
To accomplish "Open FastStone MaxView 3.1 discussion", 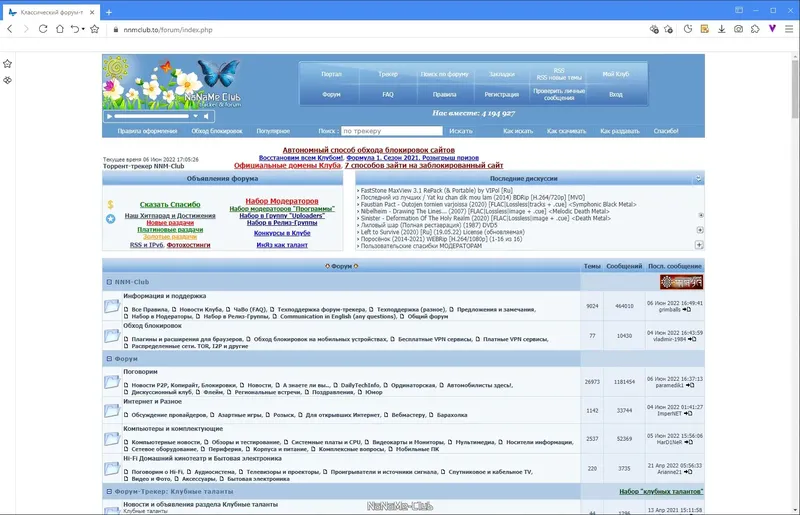I will 436,190.
